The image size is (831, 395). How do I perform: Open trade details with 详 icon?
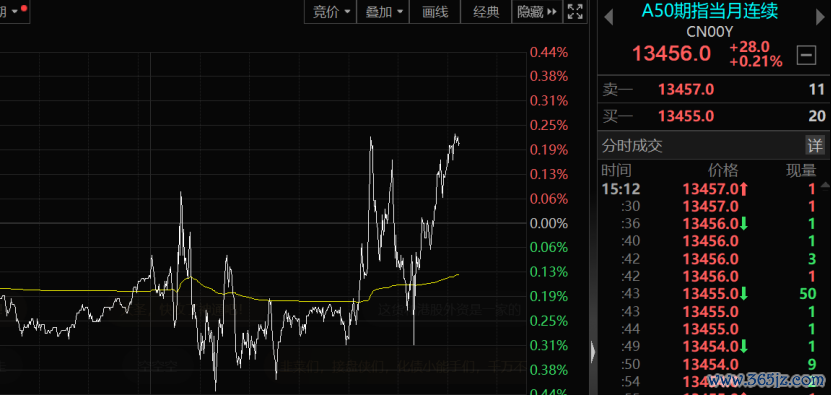coord(815,145)
